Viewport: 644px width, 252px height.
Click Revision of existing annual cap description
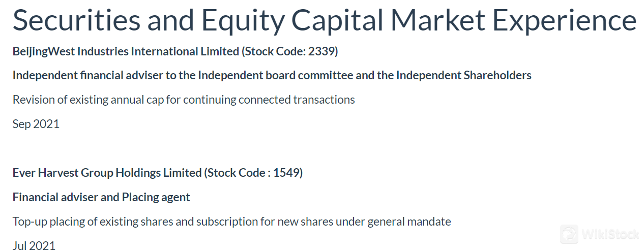(x=184, y=100)
